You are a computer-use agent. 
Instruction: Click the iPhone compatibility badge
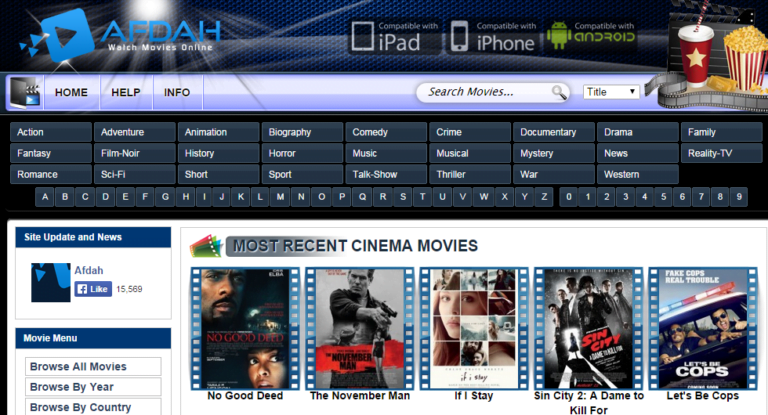tap(492, 36)
